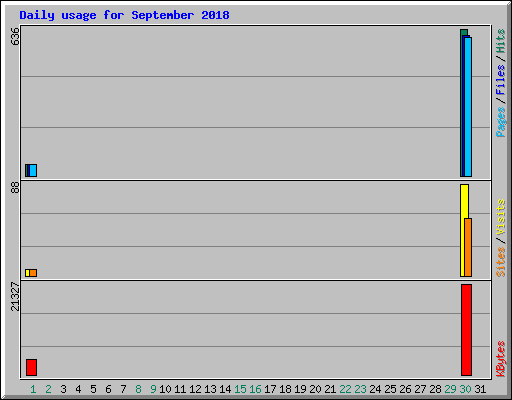512x400 pixels.
Task: Select the small orange Sites bar for day 1
Action: coord(33,273)
